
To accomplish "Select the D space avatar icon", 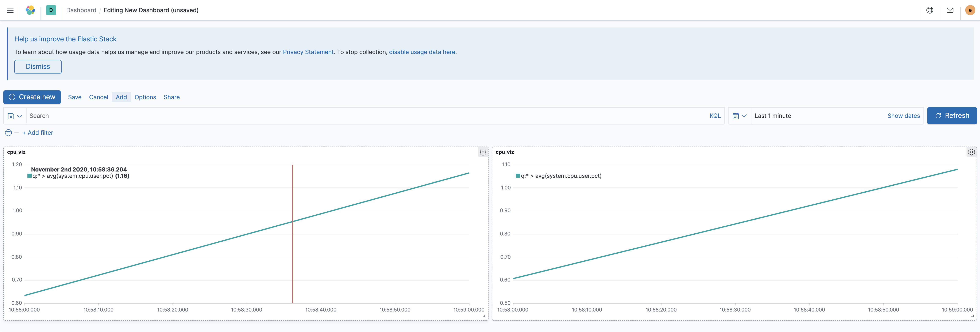I will pos(51,10).
